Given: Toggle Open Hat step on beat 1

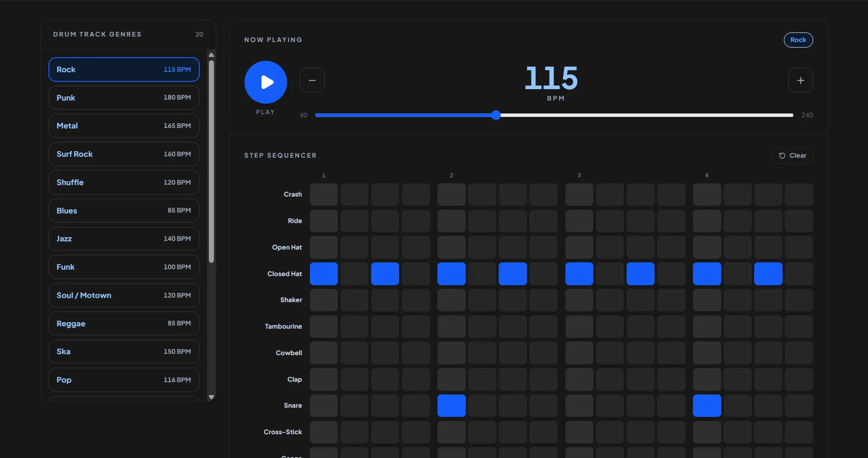Looking at the screenshot, I should click(324, 247).
